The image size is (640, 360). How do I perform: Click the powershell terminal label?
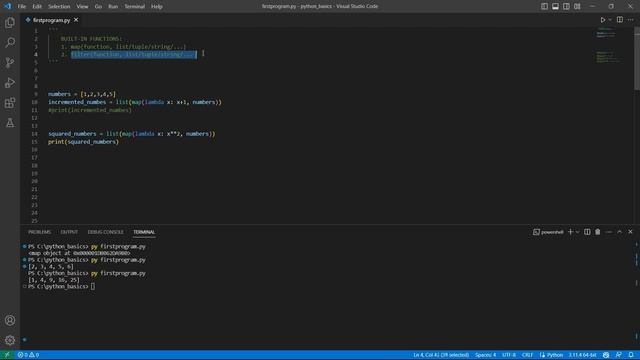click(x=548, y=232)
